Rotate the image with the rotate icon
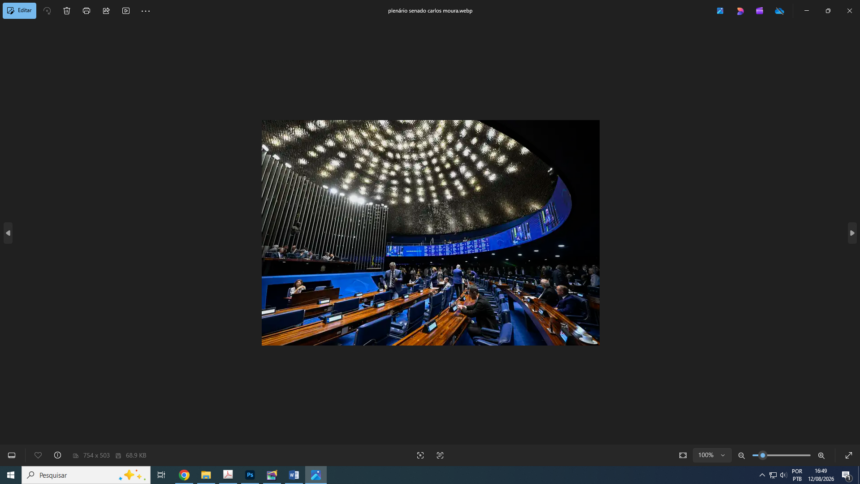This screenshot has height=484, width=860. coord(47,10)
